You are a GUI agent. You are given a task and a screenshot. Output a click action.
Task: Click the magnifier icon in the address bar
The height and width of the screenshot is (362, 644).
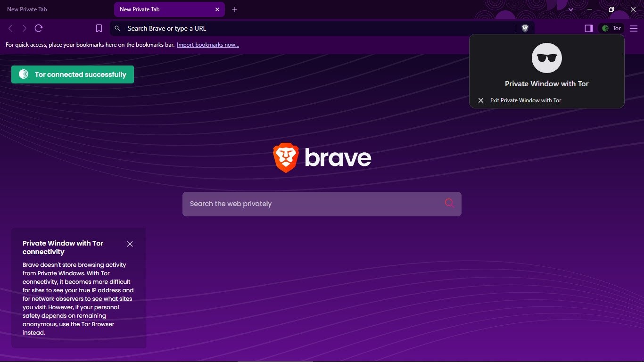coord(118,28)
